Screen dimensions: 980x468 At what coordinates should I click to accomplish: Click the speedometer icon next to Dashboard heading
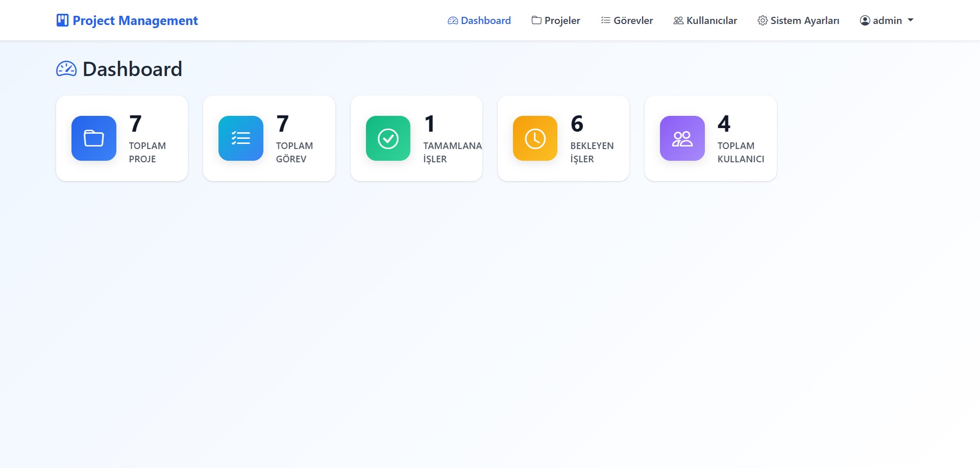(x=66, y=69)
